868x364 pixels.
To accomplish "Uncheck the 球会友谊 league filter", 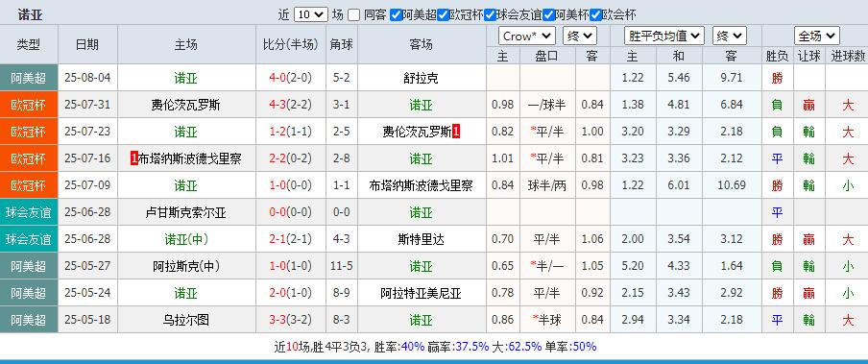I will (x=490, y=15).
